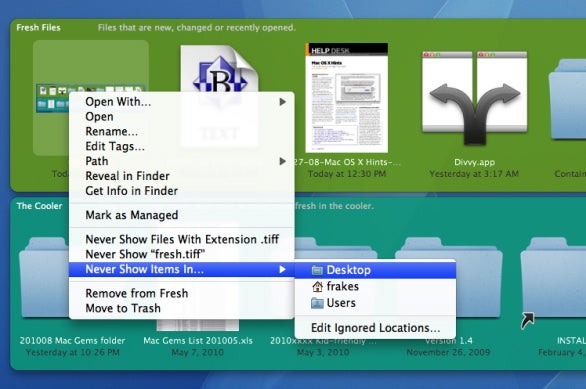
Task: Click 'Yesterday at 3:17 AM' date text
Action: tap(474, 174)
